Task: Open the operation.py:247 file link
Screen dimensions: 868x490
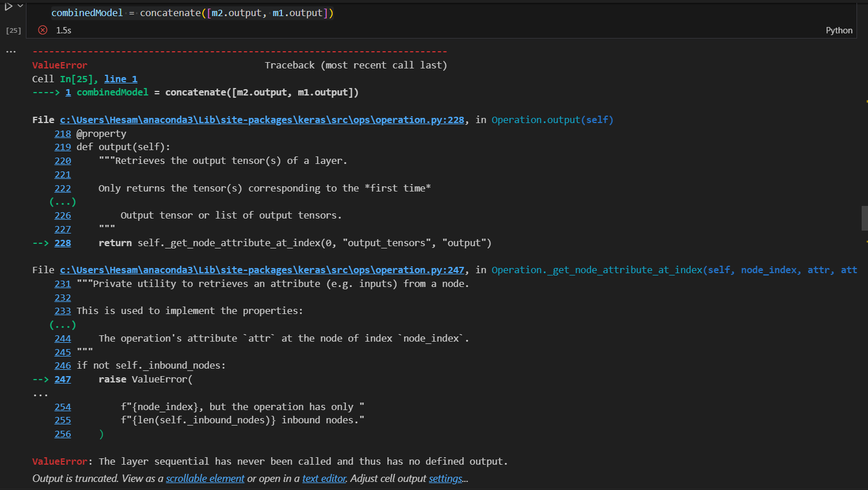Action: (262, 270)
